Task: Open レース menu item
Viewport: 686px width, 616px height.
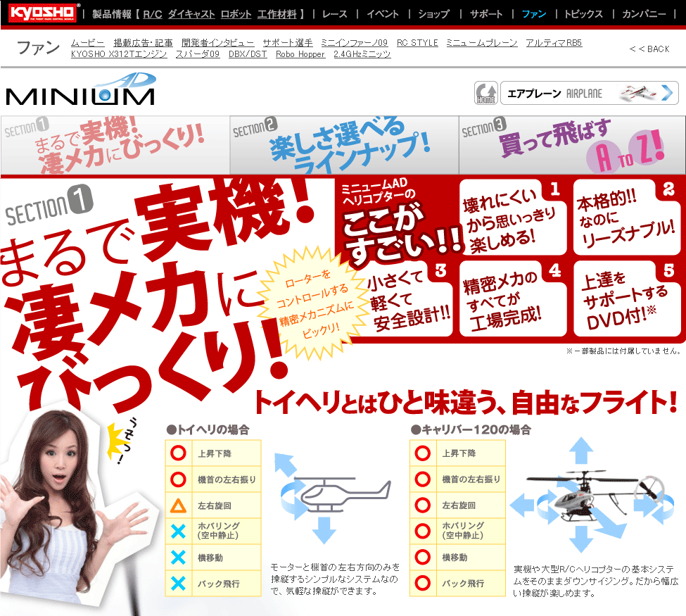Action: pyautogui.click(x=335, y=15)
